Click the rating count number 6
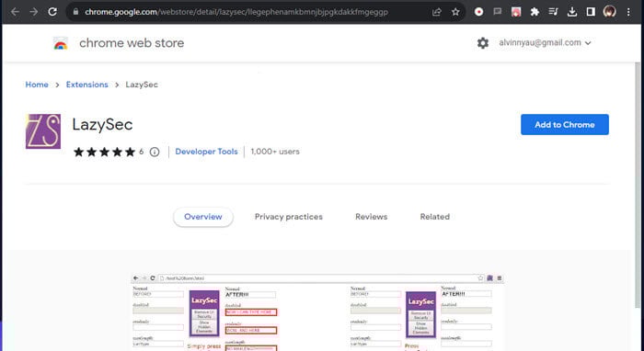This screenshot has width=644, height=351. click(x=142, y=152)
